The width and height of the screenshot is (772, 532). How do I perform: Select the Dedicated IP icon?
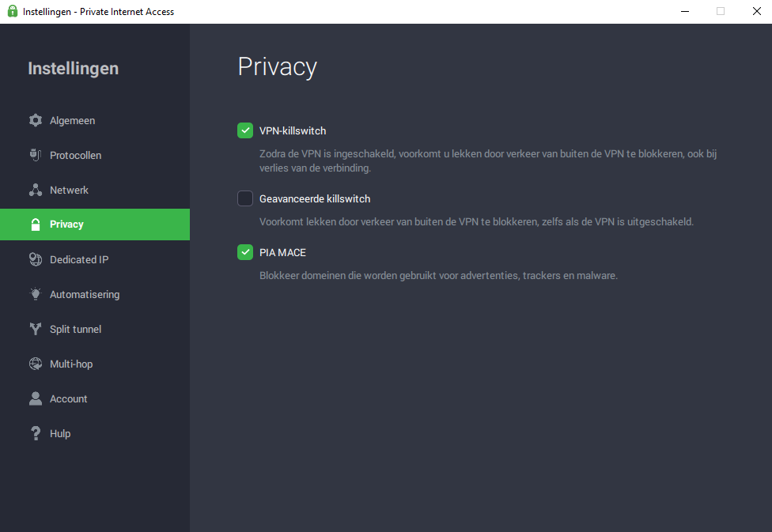click(x=36, y=259)
